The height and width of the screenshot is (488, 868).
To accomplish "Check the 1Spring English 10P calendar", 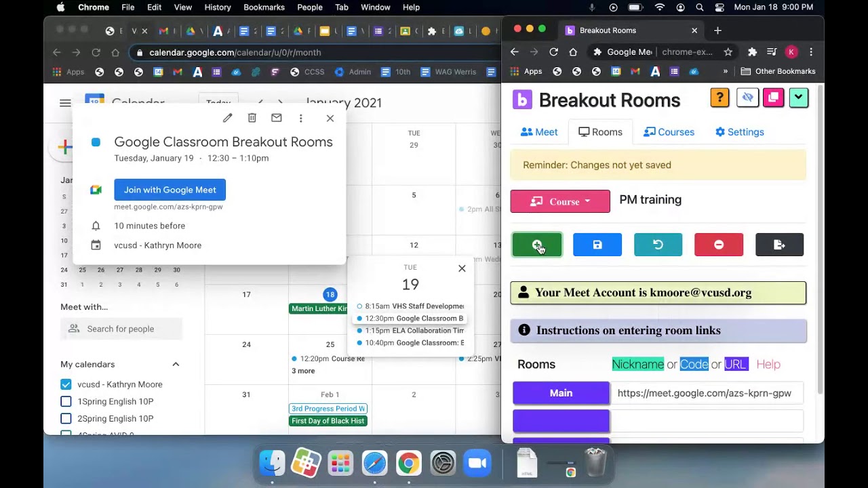I will click(x=66, y=401).
